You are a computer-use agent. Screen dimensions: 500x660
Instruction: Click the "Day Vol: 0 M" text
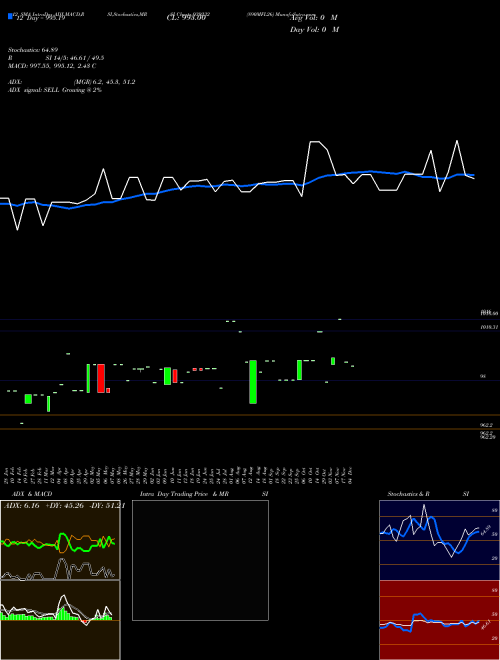(x=314, y=30)
